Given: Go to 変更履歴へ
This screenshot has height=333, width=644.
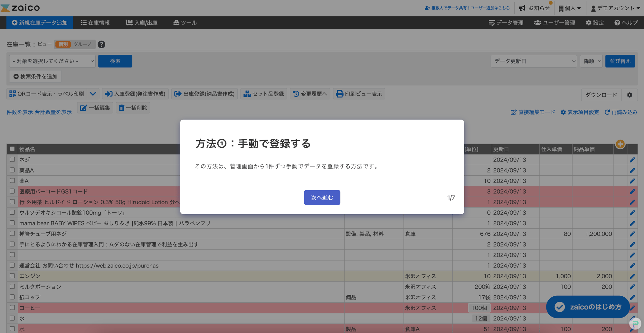Looking at the screenshot, I should pyautogui.click(x=310, y=94).
